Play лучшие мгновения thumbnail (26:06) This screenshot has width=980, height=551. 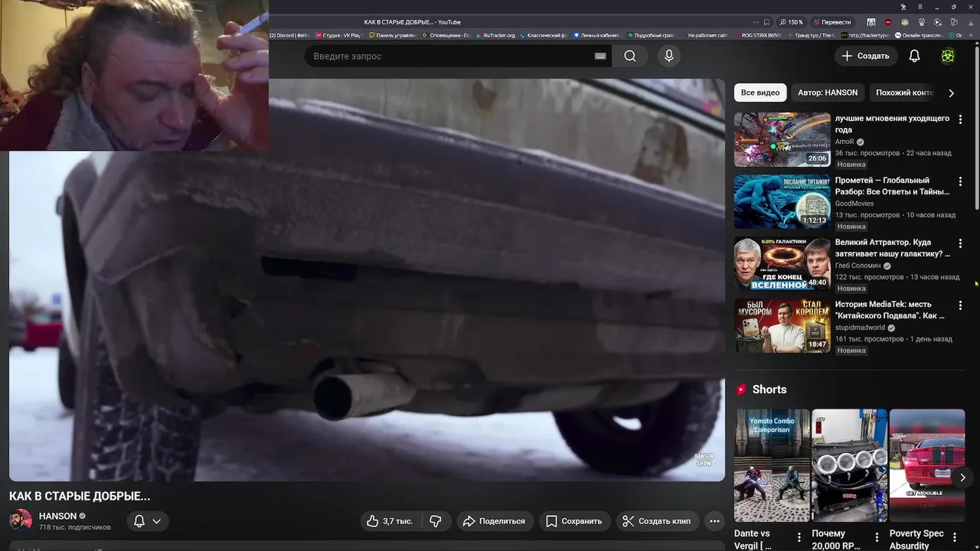782,139
